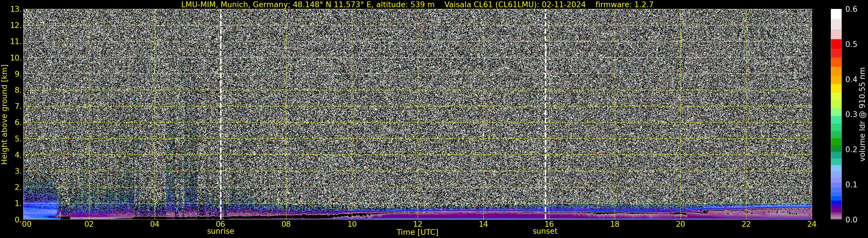868x238 pixels.
Task: Click the '8.' tick on the height axis
Action: tap(18, 90)
